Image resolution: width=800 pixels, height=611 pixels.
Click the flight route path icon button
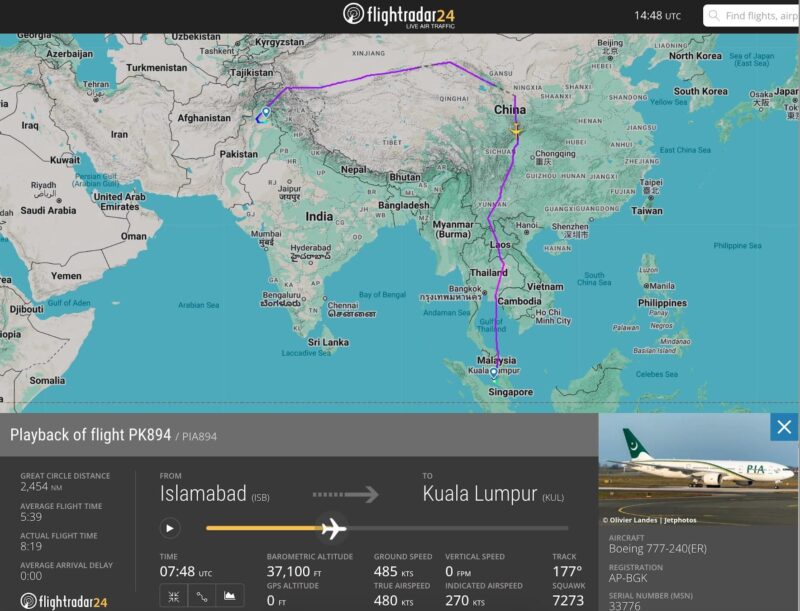pos(202,596)
